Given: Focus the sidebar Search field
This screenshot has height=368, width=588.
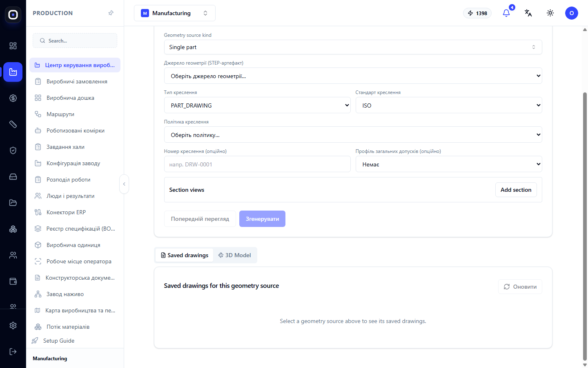Looking at the screenshot, I should point(75,40).
